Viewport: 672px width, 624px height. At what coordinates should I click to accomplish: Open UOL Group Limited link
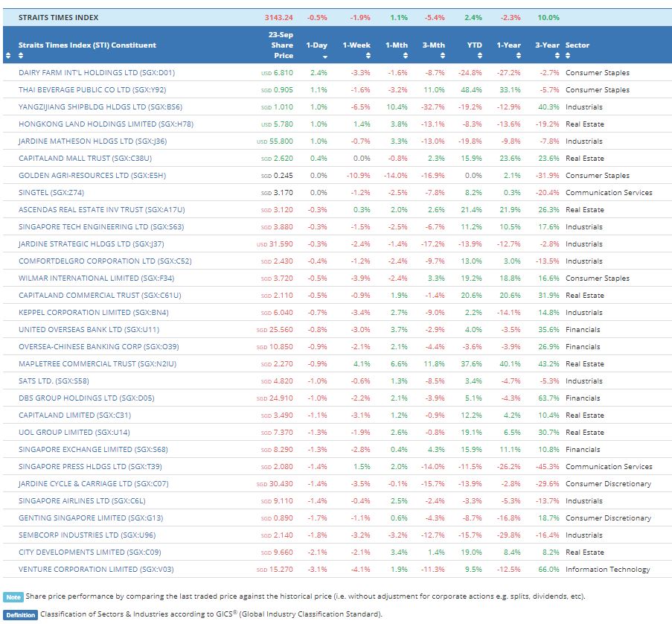pyautogui.click(x=74, y=433)
